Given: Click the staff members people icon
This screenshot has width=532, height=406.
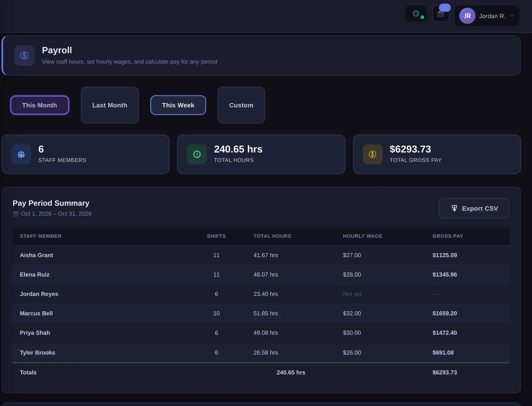Looking at the screenshot, I should (x=21, y=154).
